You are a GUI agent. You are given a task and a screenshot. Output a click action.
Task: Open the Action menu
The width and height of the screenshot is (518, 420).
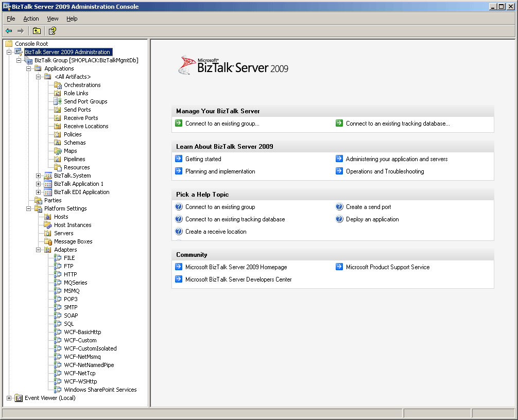[31, 19]
